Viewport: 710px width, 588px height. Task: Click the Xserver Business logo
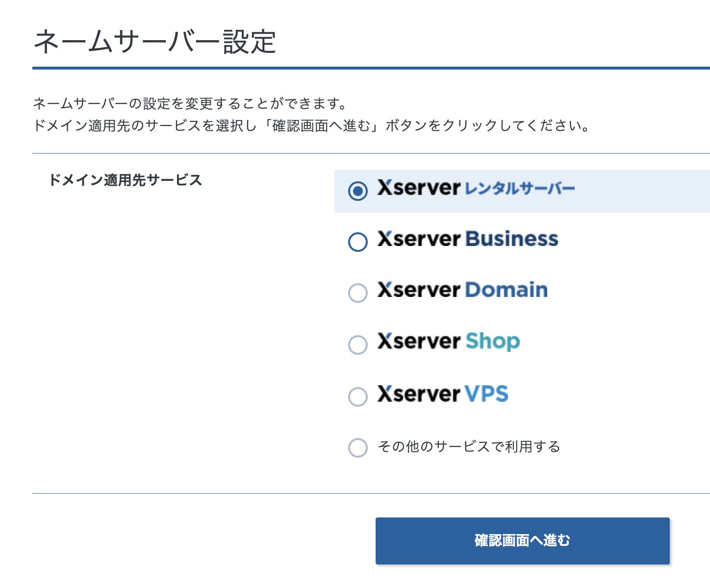click(468, 240)
